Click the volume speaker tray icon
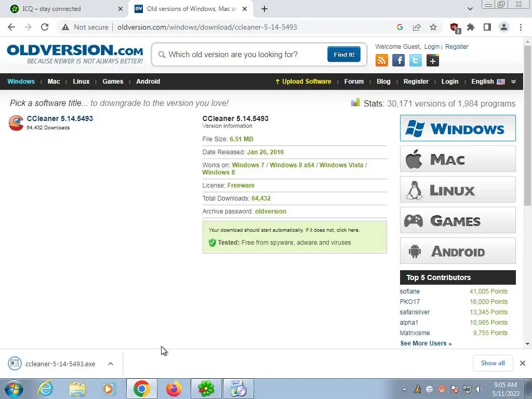This screenshot has width=532, height=399. (480, 389)
